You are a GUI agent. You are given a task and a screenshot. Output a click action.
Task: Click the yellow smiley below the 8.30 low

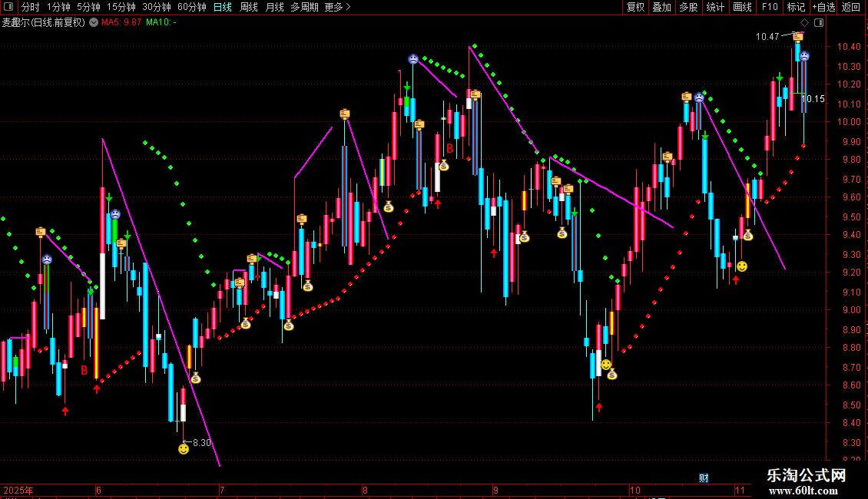click(184, 448)
